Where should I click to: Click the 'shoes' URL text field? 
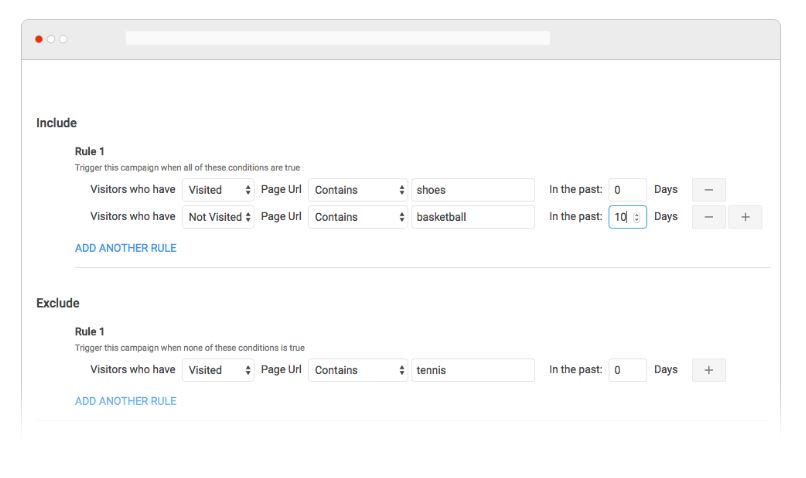pyautogui.click(x=473, y=190)
